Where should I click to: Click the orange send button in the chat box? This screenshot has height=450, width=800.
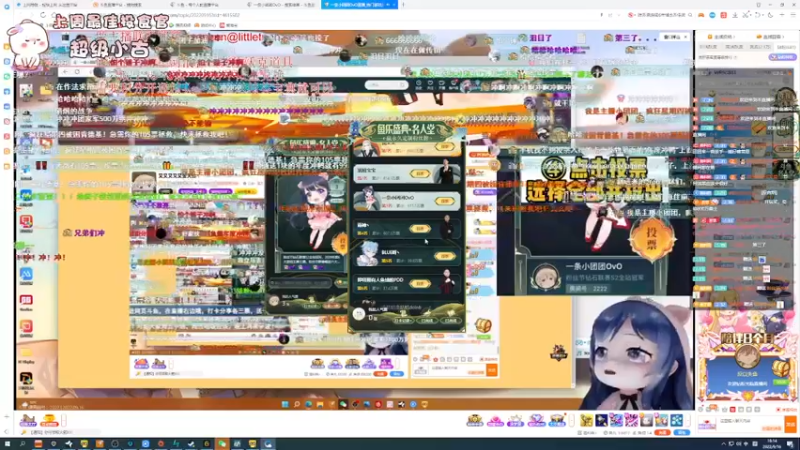click(790, 423)
